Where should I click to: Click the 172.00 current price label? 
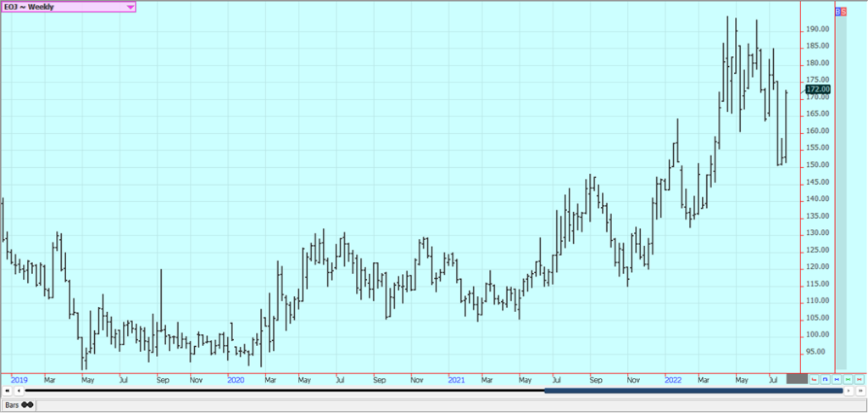818,89
